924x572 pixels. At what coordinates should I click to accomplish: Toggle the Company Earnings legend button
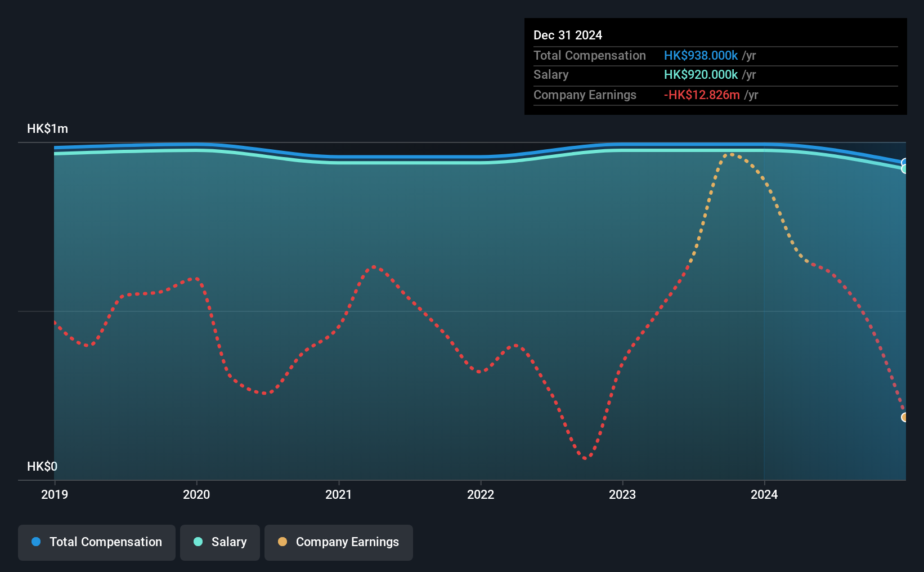tap(339, 542)
